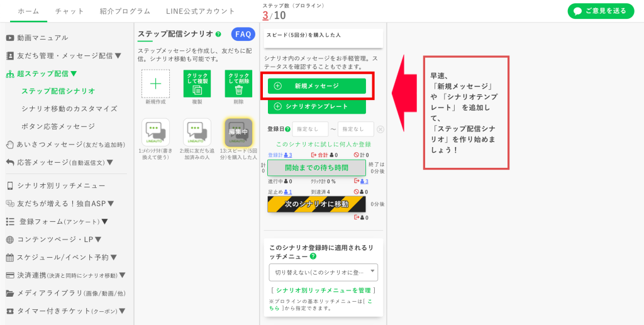Viewport: 644px width, 325px height.
Task: Open シナリオ別リッチメニュー in the sidebar
Action: [55, 186]
